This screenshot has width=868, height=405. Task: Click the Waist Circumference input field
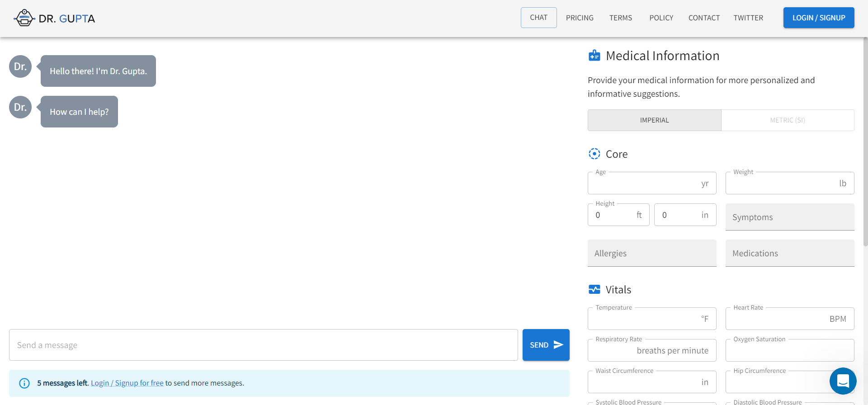pos(652,382)
